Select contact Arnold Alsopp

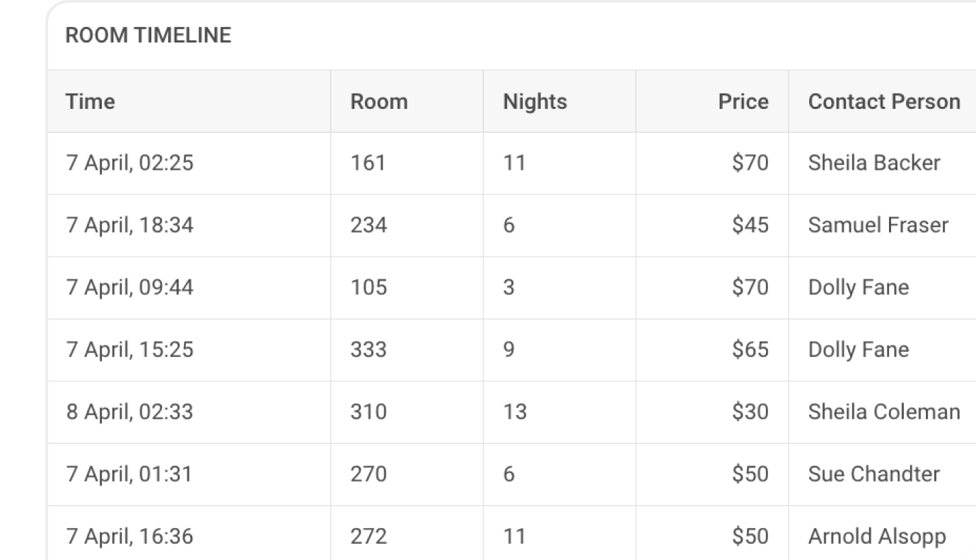pos(877,537)
